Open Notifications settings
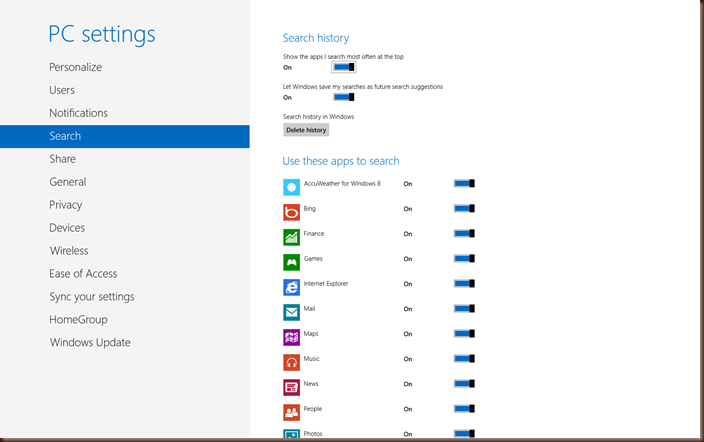 pos(79,113)
